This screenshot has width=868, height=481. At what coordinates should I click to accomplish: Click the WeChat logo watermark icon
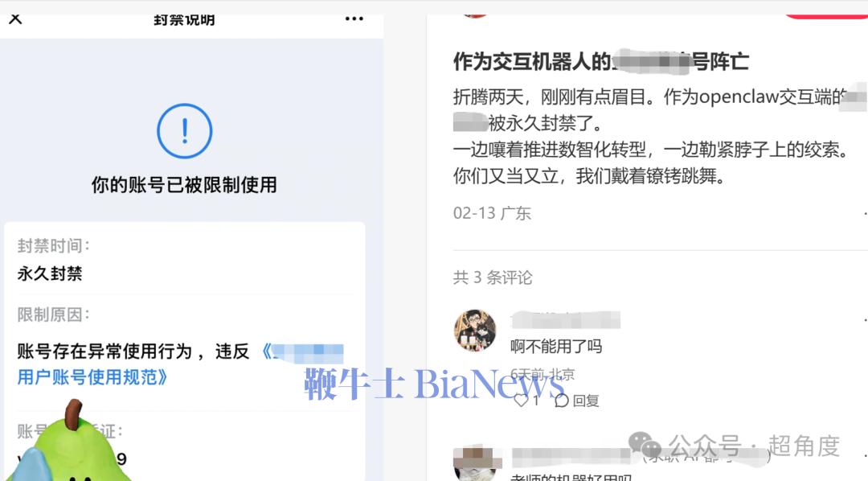pos(645,445)
